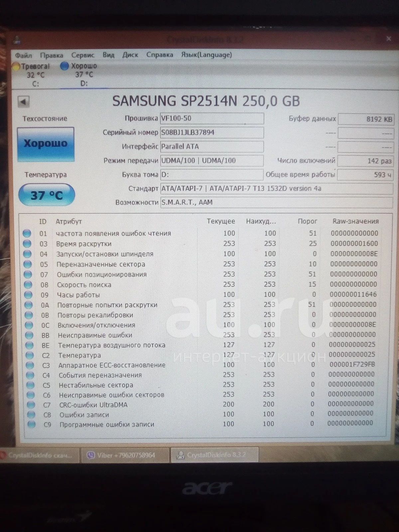The width and height of the screenshot is (399, 532).
Task: Click status dot of attribute C6
Action: 31,395
